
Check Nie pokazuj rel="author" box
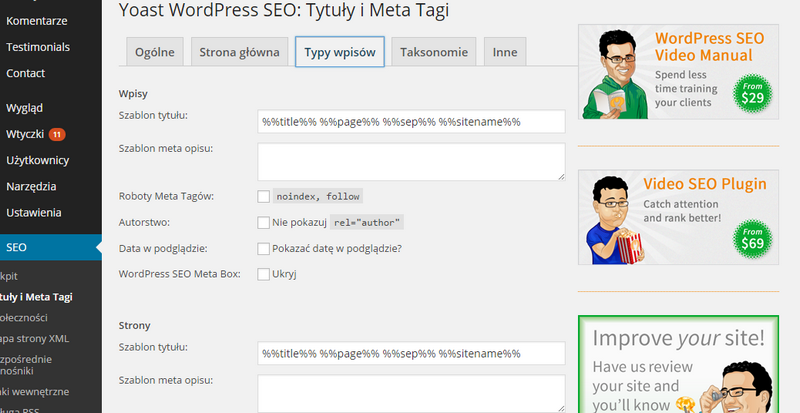click(263, 223)
